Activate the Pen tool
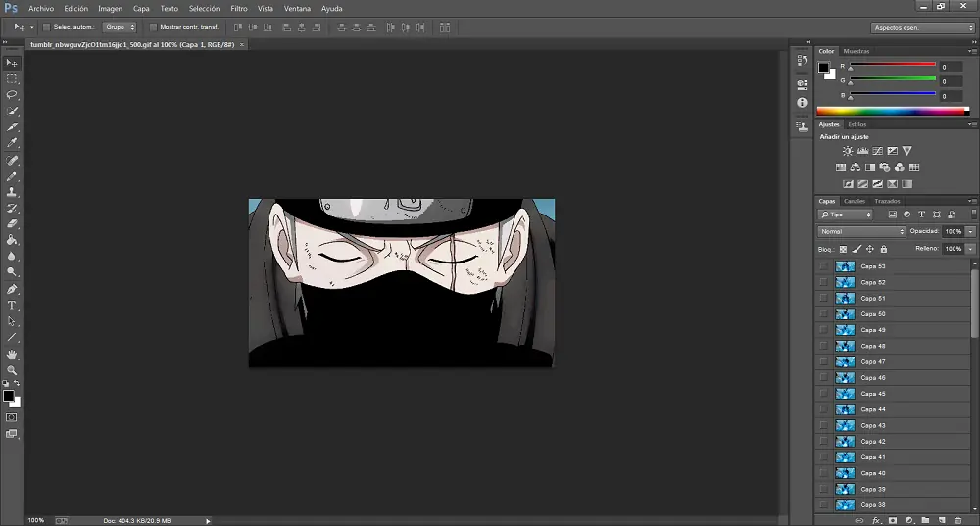 point(12,289)
